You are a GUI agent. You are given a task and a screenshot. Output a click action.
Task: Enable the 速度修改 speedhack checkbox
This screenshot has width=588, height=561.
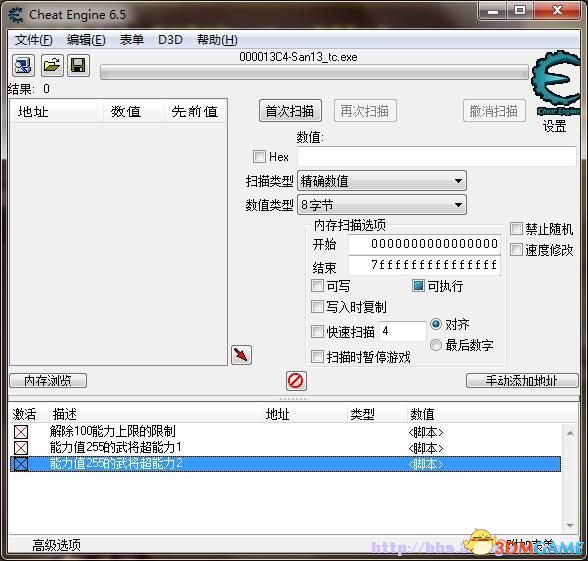point(516,250)
